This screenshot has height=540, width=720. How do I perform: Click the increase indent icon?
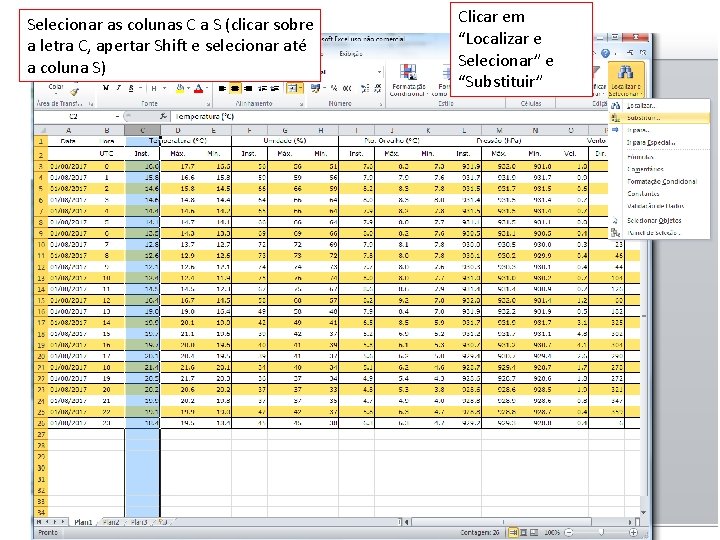pyautogui.click(x=275, y=88)
